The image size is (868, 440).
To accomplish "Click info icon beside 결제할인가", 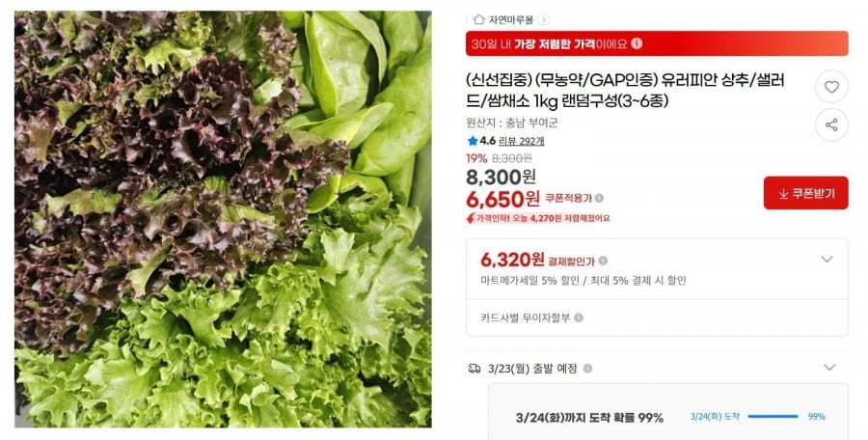I will click(x=603, y=261).
